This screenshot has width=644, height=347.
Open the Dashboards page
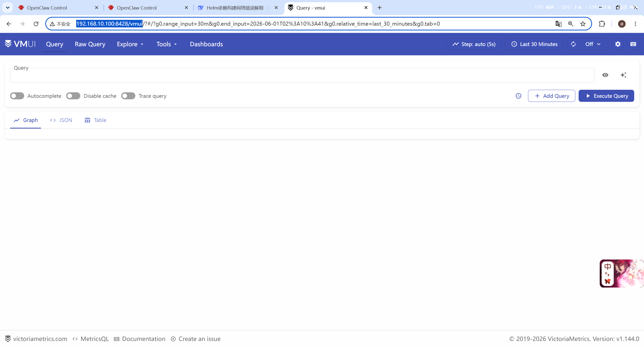(x=206, y=44)
